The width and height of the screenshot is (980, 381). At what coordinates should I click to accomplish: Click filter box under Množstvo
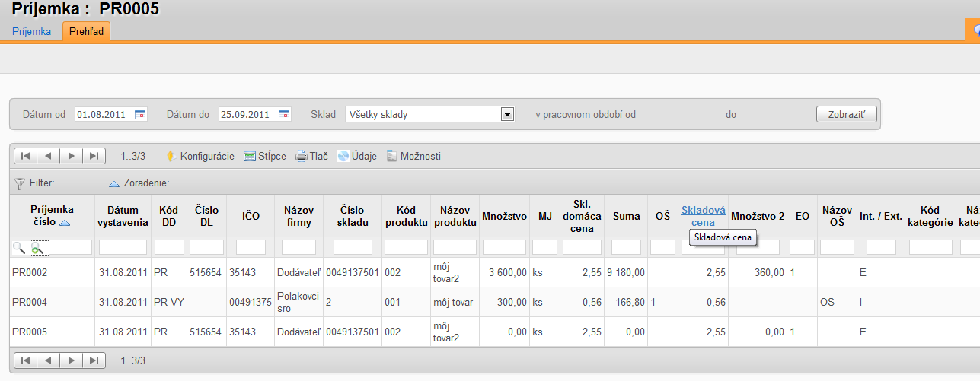504,247
